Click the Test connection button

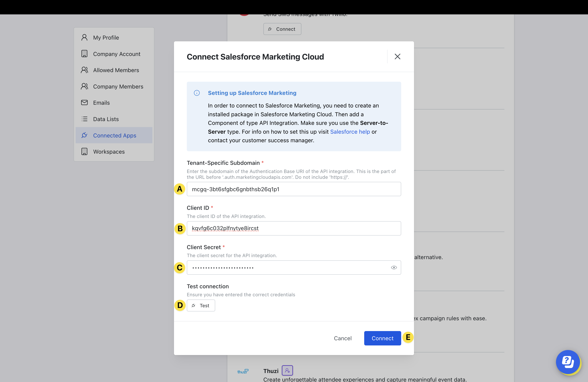[x=201, y=305]
